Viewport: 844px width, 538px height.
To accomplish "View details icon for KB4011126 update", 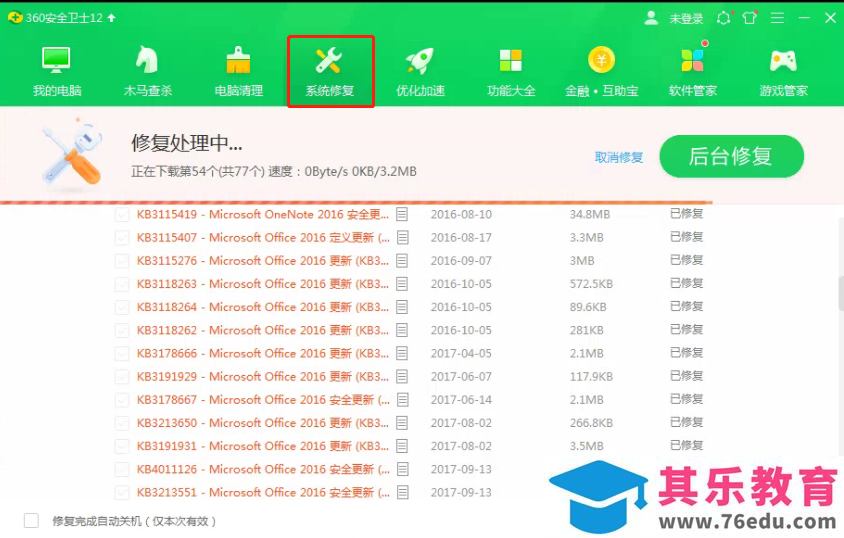I will tap(402, 469).
